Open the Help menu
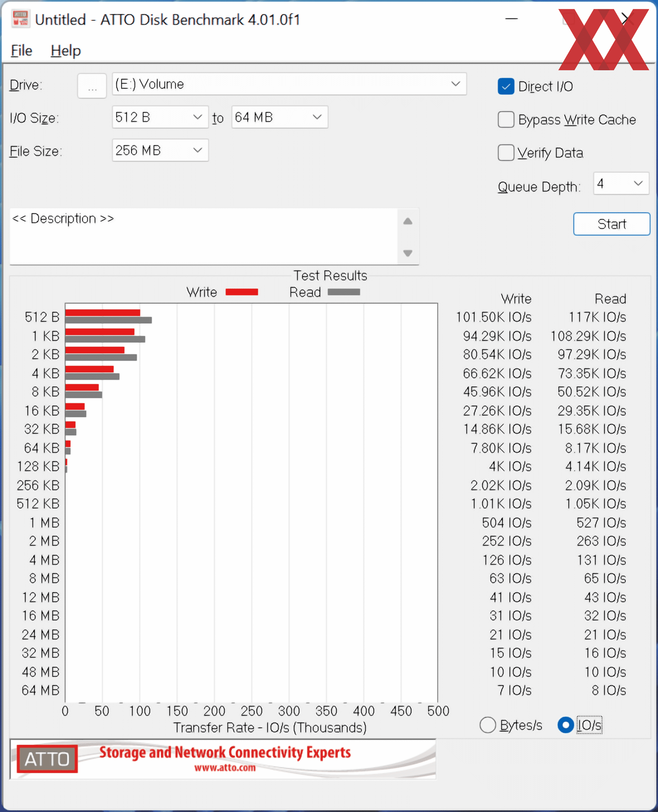This screenshot has height=812, width=658. pyautogui.click(x=65, y=51)
